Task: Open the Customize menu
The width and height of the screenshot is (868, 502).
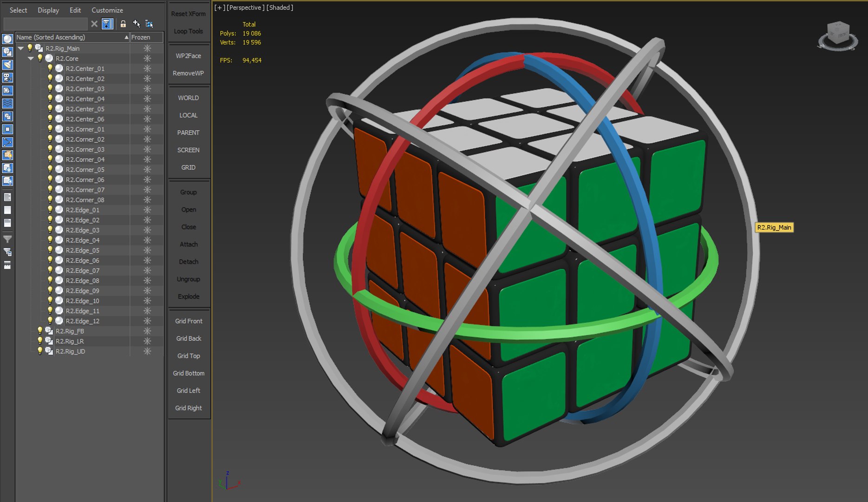Action: pos(107,10)
